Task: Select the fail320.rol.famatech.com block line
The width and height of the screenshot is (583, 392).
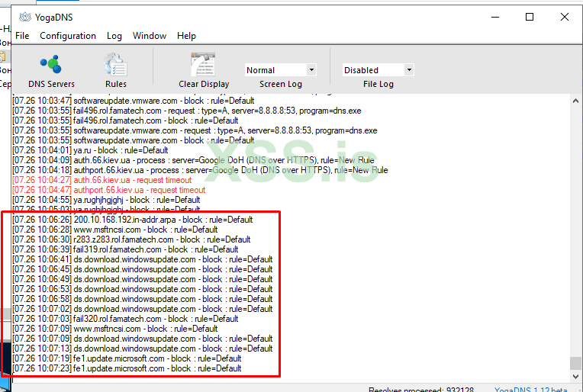Action: [x=125, y=319]
